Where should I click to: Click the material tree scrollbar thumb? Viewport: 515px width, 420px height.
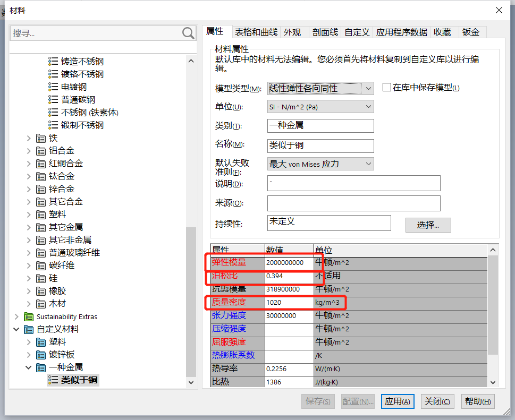coord(191,302)
